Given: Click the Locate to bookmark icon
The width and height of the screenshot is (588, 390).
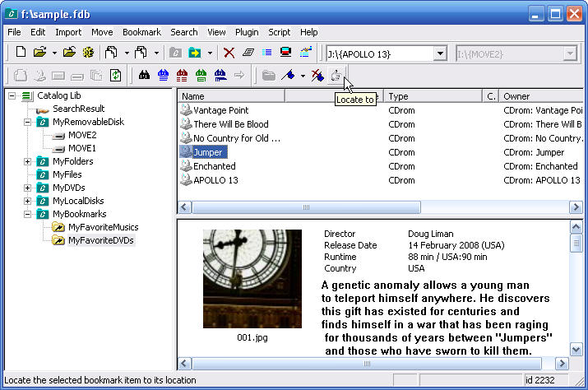Looking at the screenshot, I should tap(336, 76).
